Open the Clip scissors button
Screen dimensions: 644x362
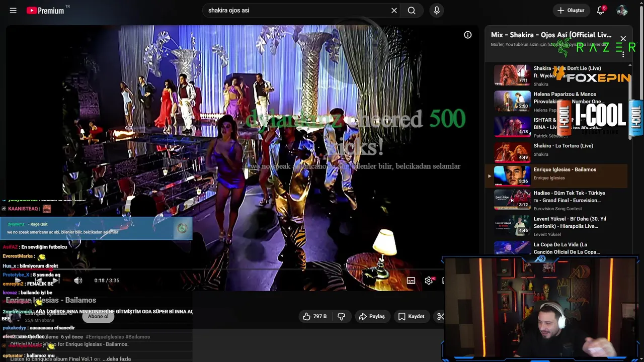[440, 316]
